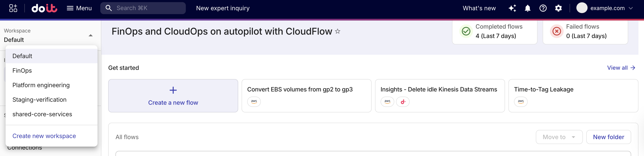Viewport: 644px width, 156px height.
Task: Click the Failed flows red X icon
Action: pos(557,31)
